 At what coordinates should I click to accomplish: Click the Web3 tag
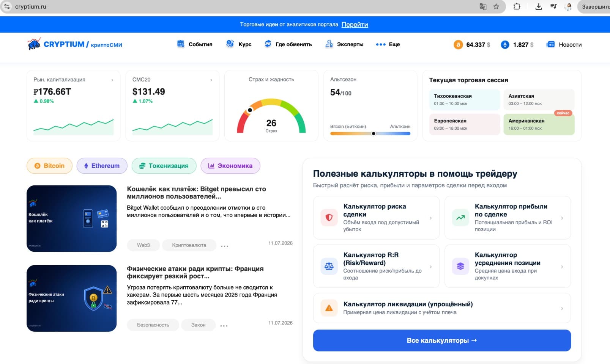143,245
